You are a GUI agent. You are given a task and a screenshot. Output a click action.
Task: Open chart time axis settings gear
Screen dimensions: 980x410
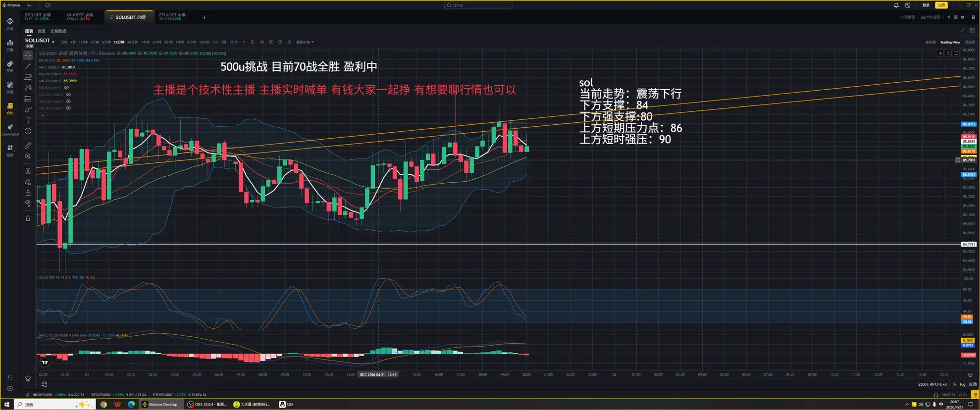pos(970,375)
